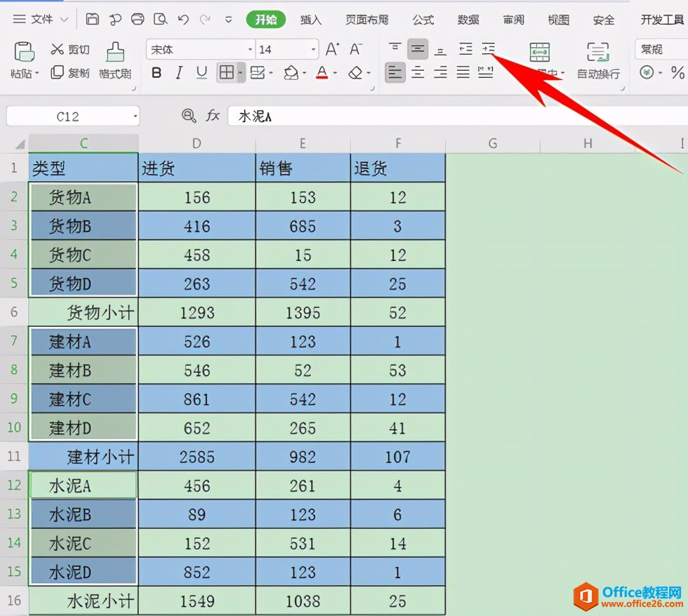Open the font name dropdown
Screen dimensions: 688x616
click(250, 50)
